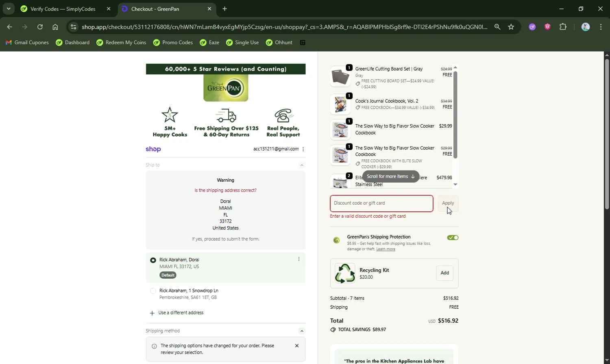
Task: Click the TOTAL SAVINGS $89.97 text
Action: pyautogui.click(x=362, y=329)
